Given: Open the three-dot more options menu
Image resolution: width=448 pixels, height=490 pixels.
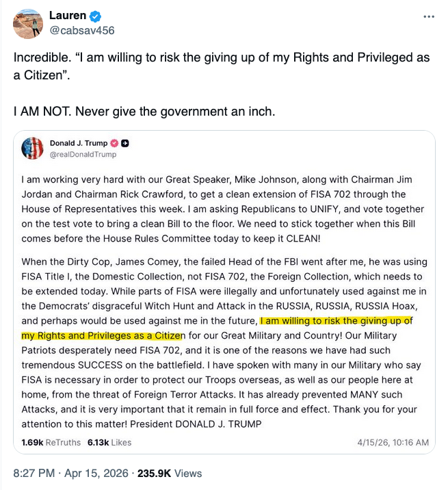Looking at the screenshot, I should 428,16.
